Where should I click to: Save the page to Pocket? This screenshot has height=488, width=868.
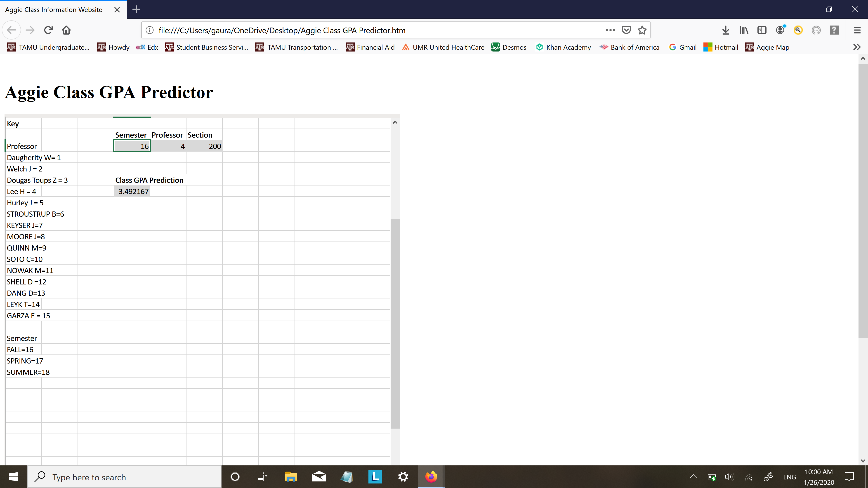tap(626, 30)
